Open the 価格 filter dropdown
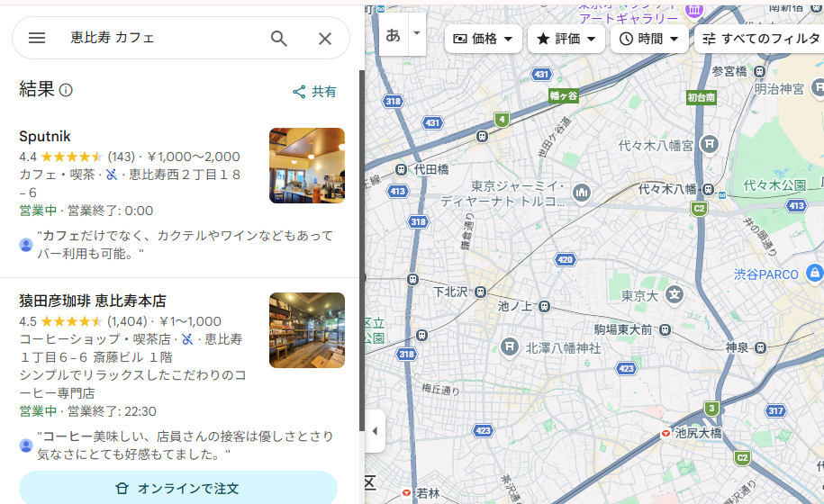This screenshot has width=824, height=504. coord(484,39)
